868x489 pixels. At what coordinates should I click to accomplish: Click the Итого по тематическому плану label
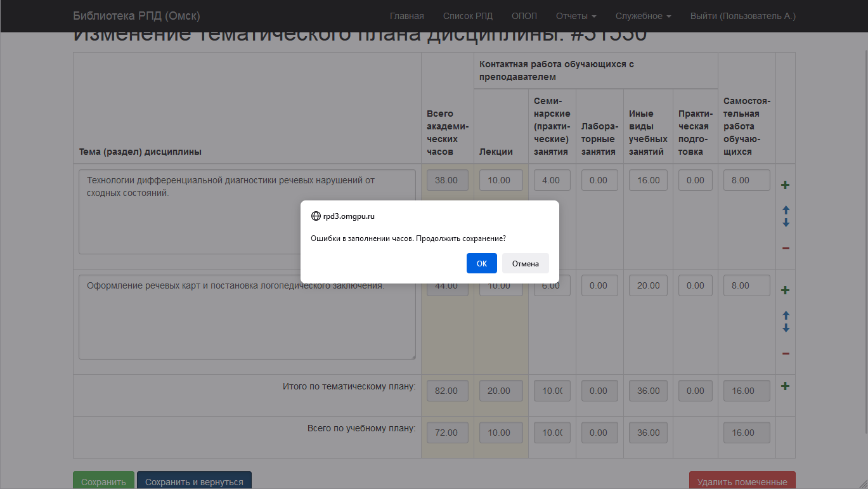click(x=349, y=386)
